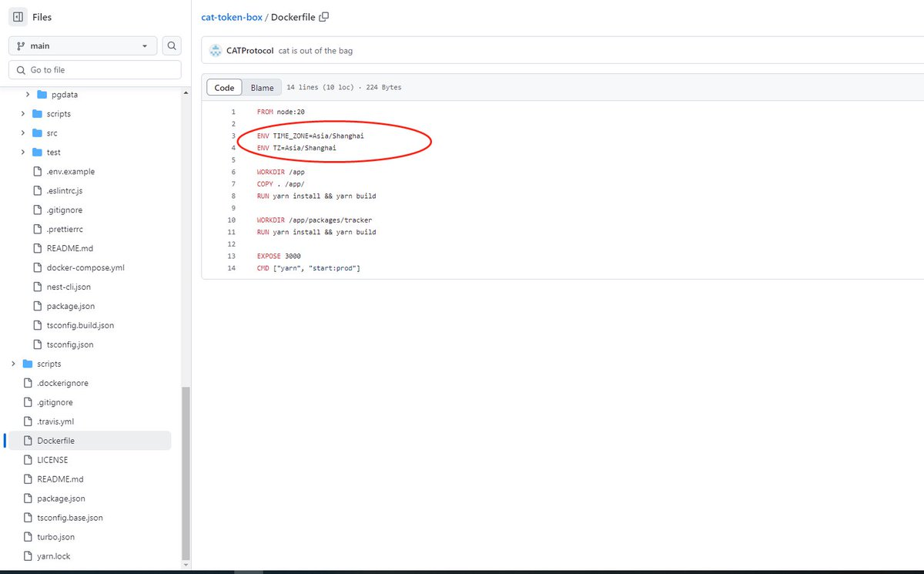
Task: Expand the top-level scripts folder chevron
Action: click(12, 364)
